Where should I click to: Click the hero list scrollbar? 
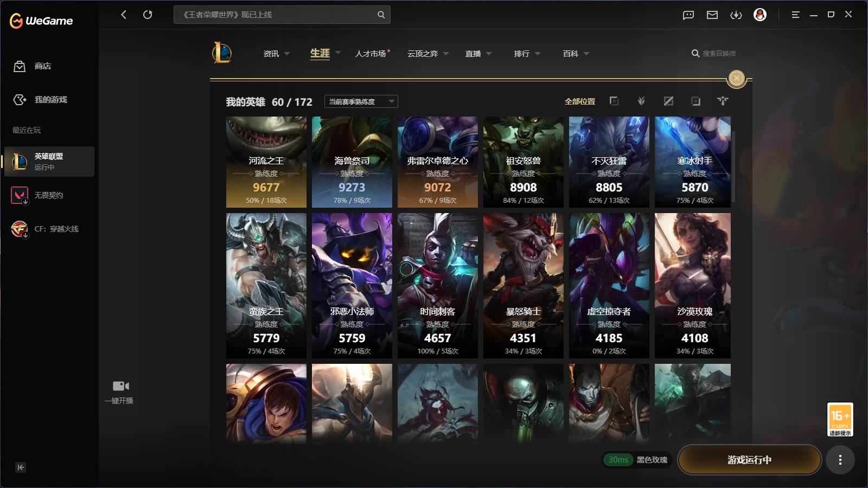(x=734, y=166)
